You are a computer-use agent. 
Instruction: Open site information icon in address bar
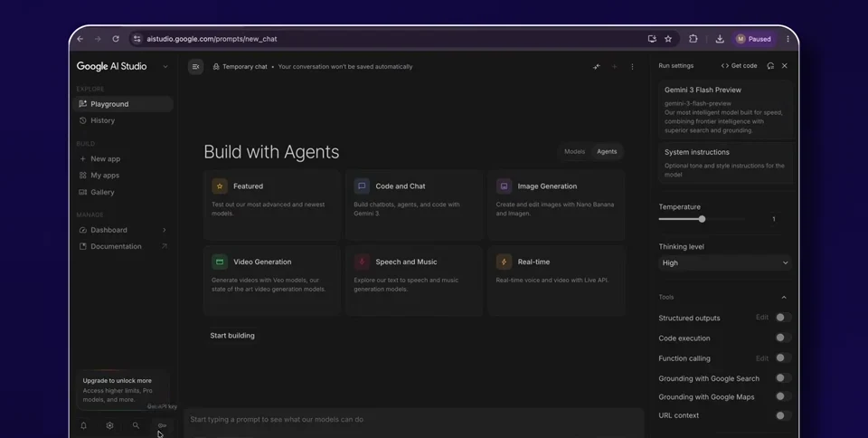tap(137, 39)
